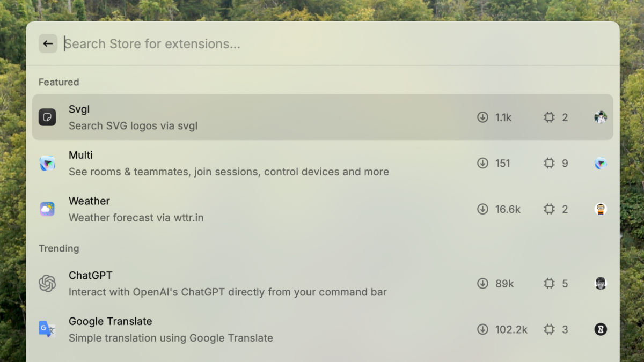644x362 pixels.
Task: Click the Google Translate icon
Action: (47, 329)
